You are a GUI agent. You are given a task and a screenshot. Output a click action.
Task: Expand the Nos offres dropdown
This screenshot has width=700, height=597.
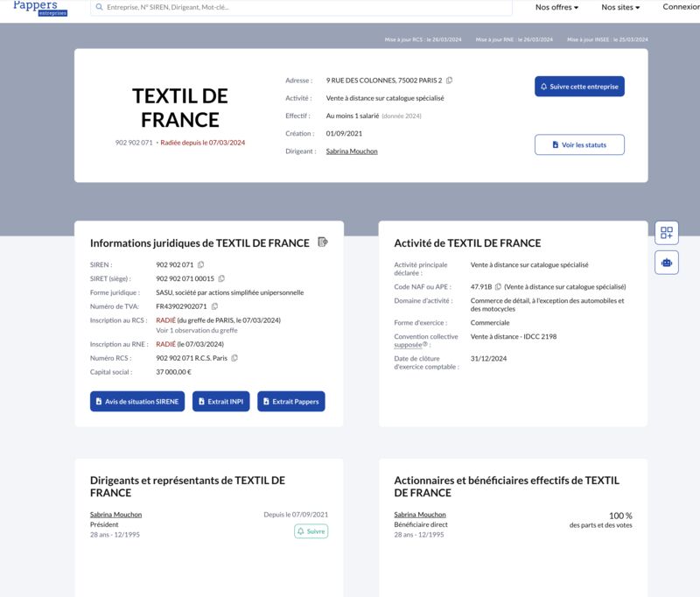pyautogui.click(x=556, y=7)
